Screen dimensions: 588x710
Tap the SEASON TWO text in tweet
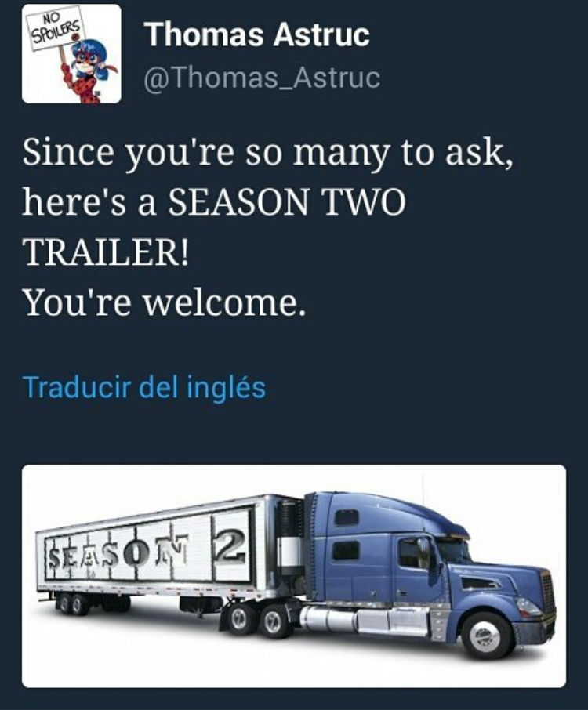tap(287, 202)
